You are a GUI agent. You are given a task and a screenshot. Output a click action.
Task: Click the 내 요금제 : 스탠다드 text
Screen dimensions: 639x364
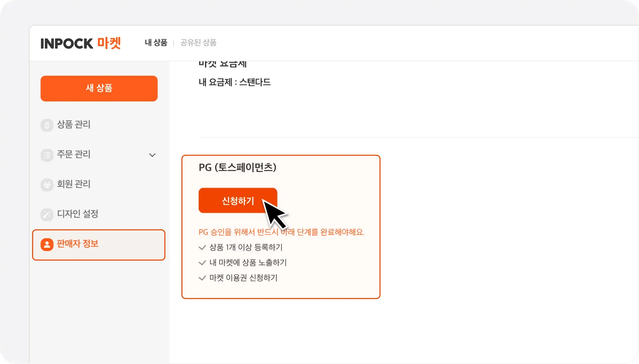pyautogui.click(x=234, y=82)
